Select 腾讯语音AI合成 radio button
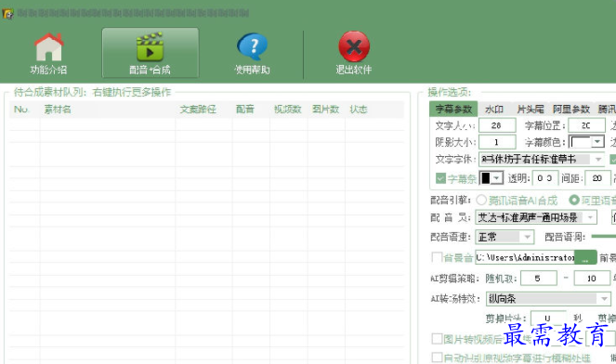Screen dimensions: 616x364 (x=481, y=201)
